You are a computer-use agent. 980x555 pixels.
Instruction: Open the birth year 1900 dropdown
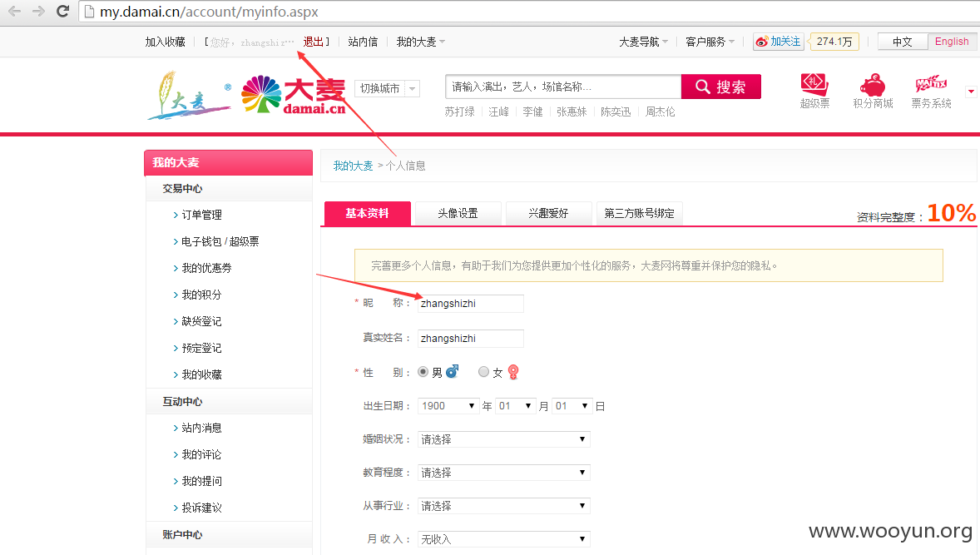[448, 406]
